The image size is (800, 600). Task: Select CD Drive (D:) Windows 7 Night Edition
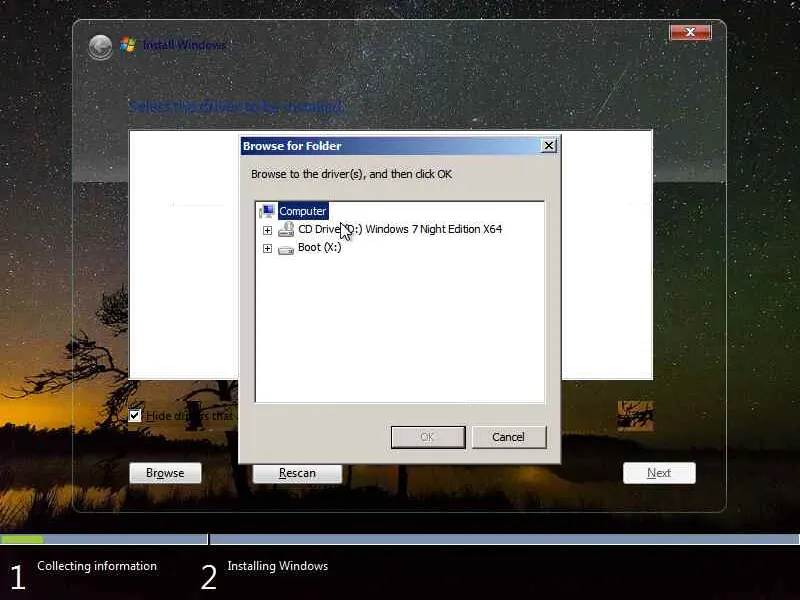pos(400,229)
